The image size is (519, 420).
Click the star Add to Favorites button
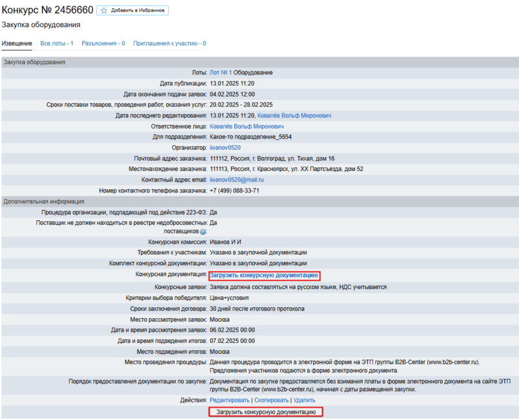pyautogui.click(x=132, y=10)
